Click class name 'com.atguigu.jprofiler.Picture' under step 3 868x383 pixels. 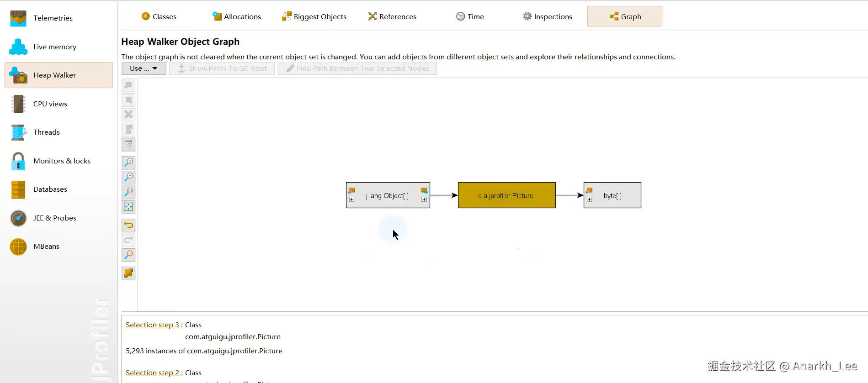233,337
